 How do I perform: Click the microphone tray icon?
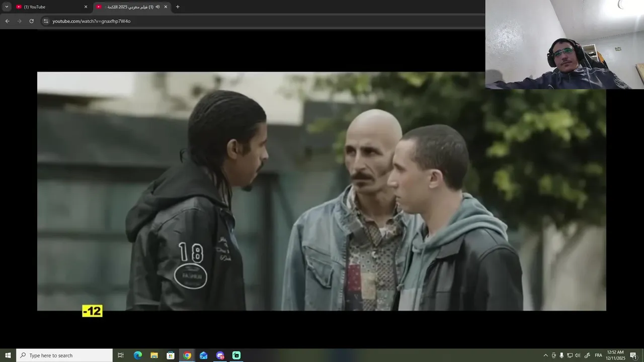coord(561,355)
